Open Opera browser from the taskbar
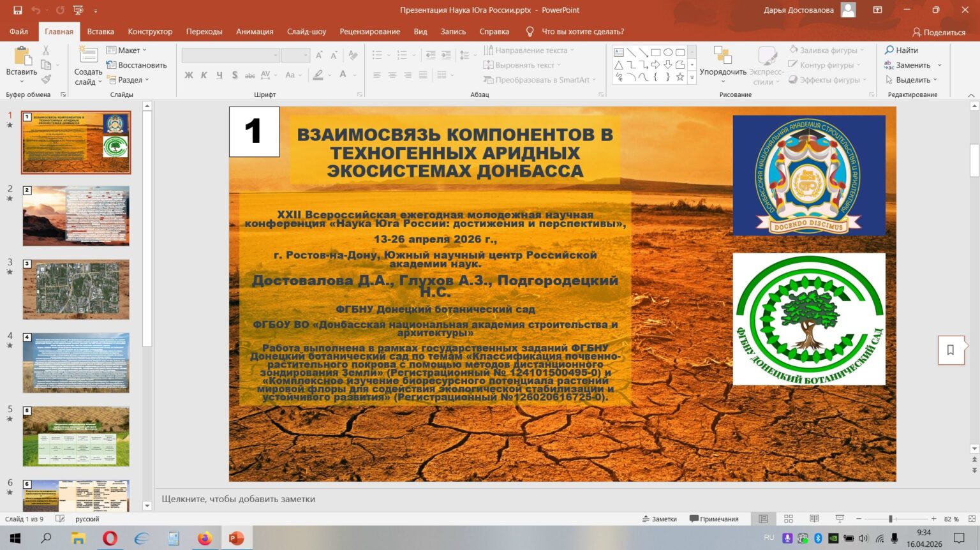The width and height of the screenshot is (980, 550). pos(110,539)
